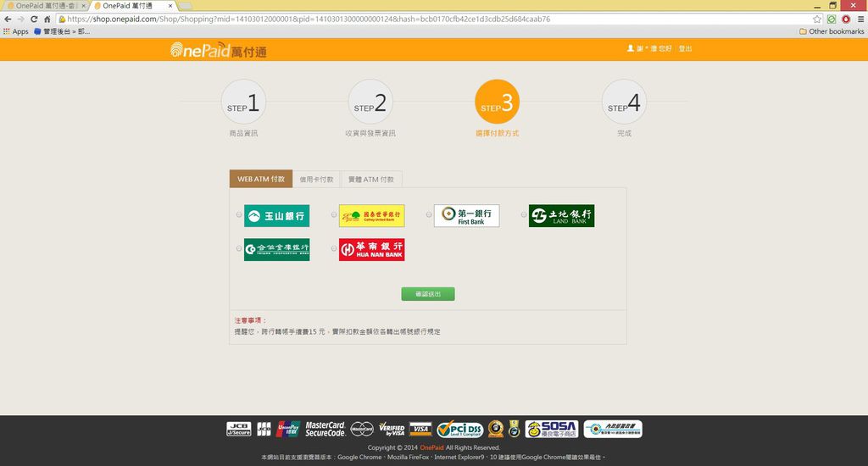Click the orange STEP 3 circle

pos(497,102)
